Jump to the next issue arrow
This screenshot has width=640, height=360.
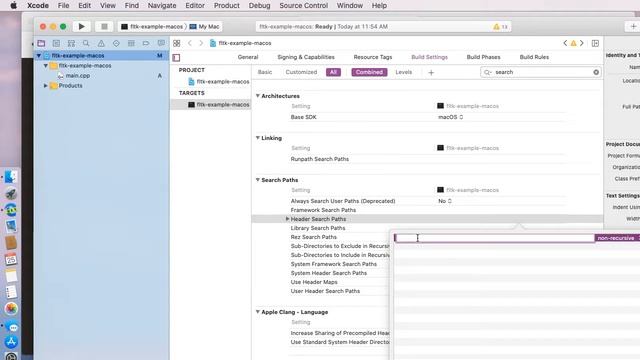(582, 43)
